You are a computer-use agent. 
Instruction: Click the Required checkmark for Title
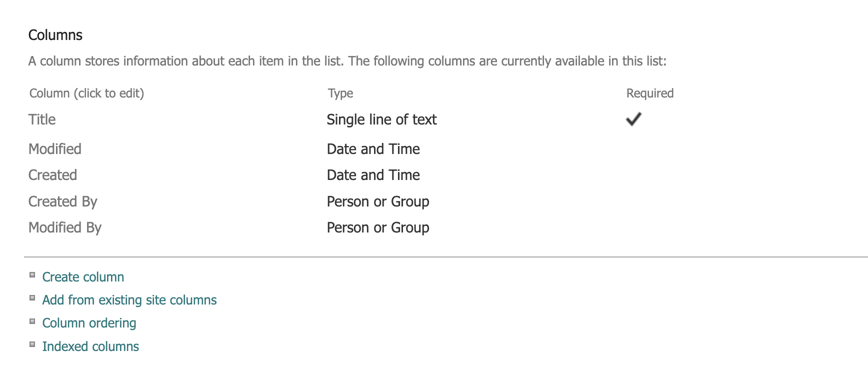tap(633, 119)
